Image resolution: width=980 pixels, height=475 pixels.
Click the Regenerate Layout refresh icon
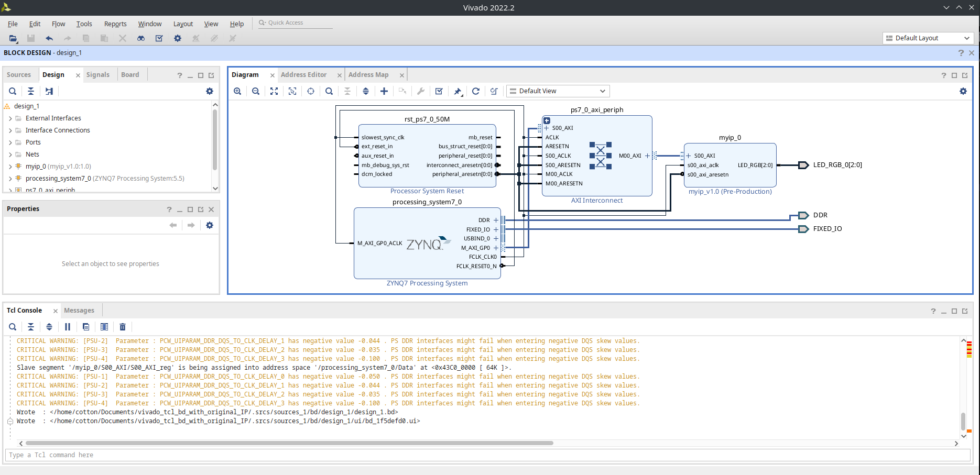pyautogui.click(x=476, y=91)
